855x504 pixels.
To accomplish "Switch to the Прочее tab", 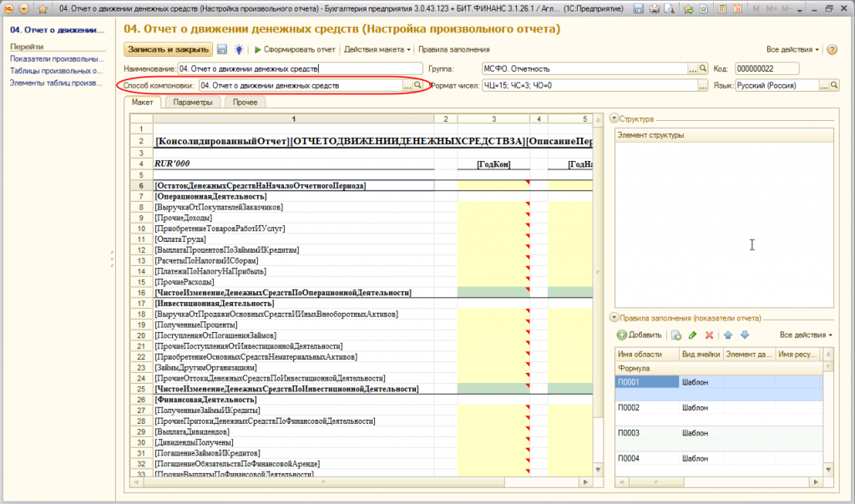I will tap(245, 102).
